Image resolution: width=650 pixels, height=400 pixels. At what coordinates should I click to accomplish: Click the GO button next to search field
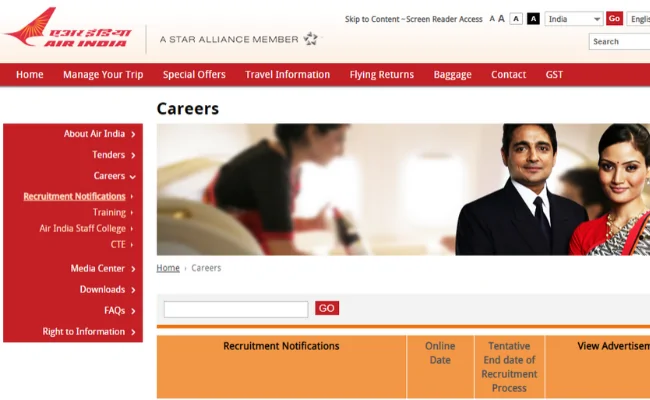point(327,308)
